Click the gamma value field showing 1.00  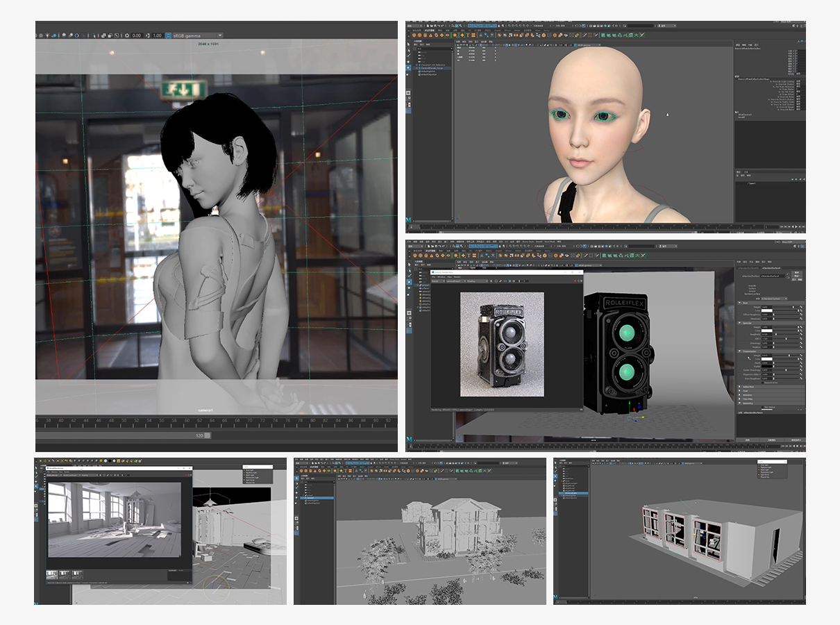[x=158, y=35]
